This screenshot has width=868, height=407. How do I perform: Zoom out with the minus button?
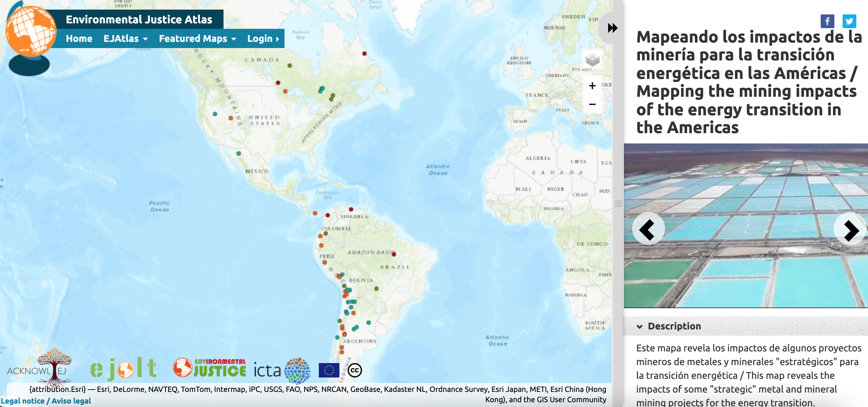(x=592, y=104)
